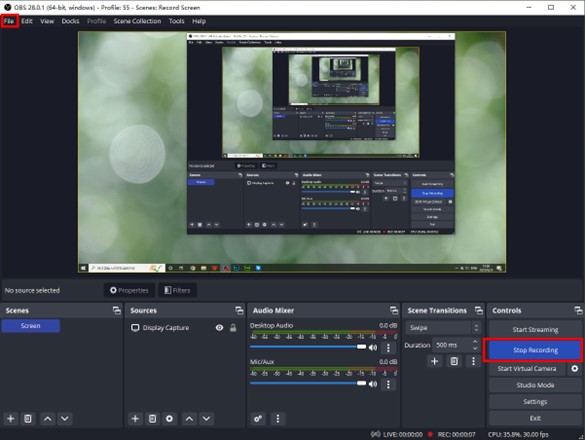
Task: Open the Scene Collection menu
Action: pos(137,21)
